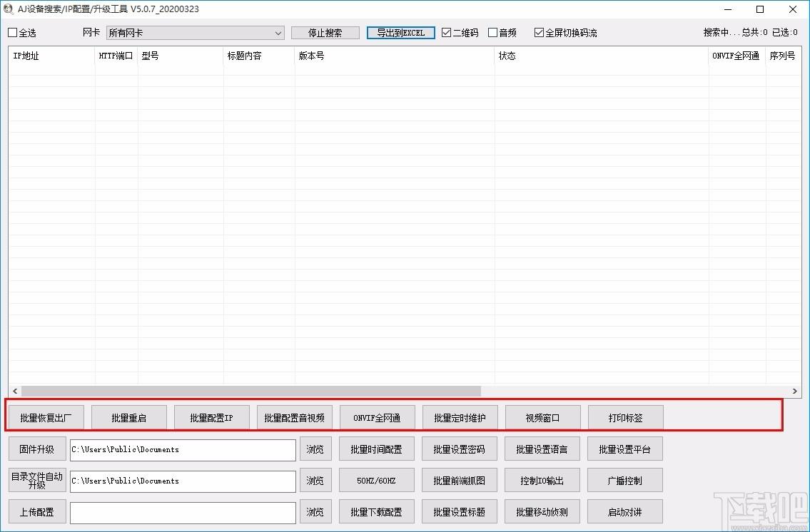The width and height of the screenshot is (810, 532).
Task: Click the 序列号 column header
Action: click(x=783, y=56)
